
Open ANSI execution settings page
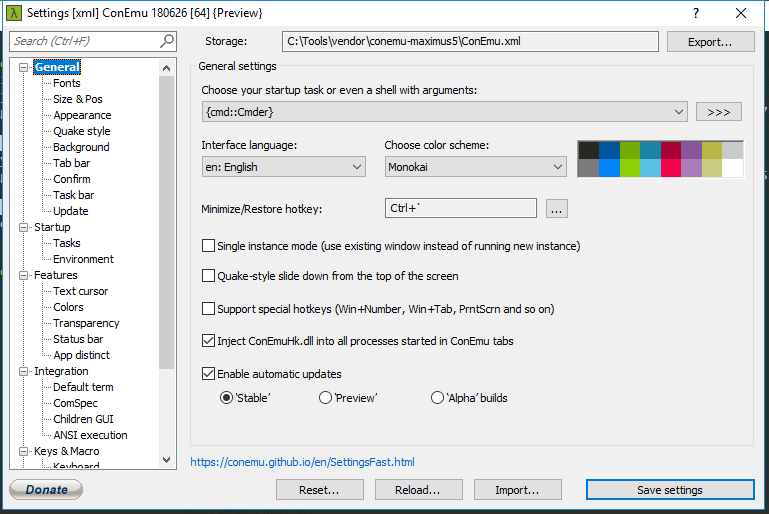[90, 435]
